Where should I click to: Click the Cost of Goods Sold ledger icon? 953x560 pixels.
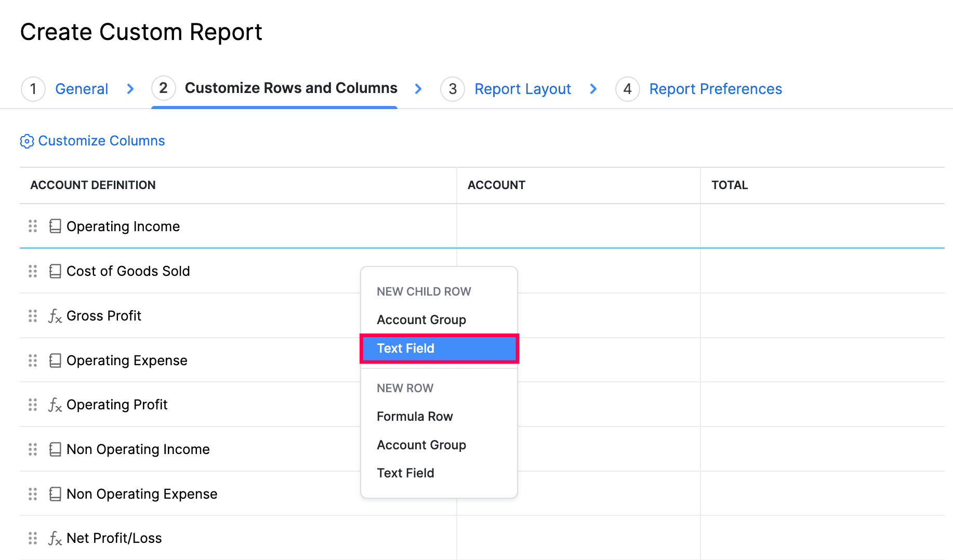pyautogui.click(x=55, y=271)
